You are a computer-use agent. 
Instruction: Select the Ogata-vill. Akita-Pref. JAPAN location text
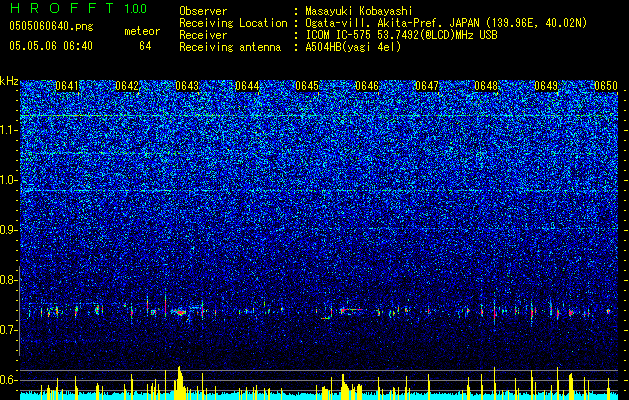(446, 23)
